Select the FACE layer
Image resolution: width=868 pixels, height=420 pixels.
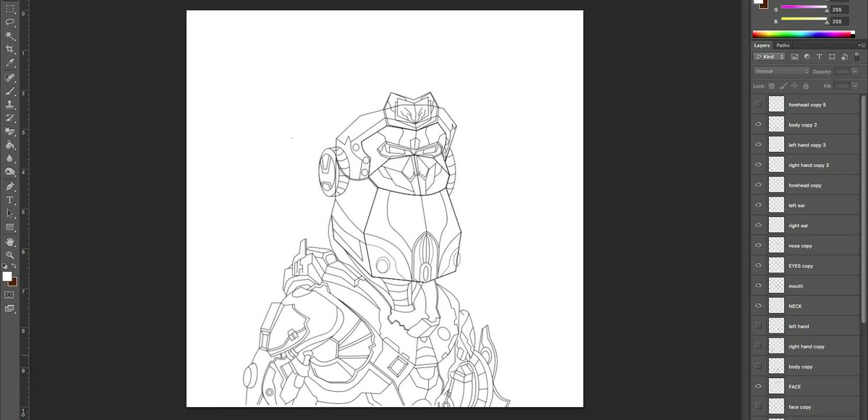[x=807, y=387]
